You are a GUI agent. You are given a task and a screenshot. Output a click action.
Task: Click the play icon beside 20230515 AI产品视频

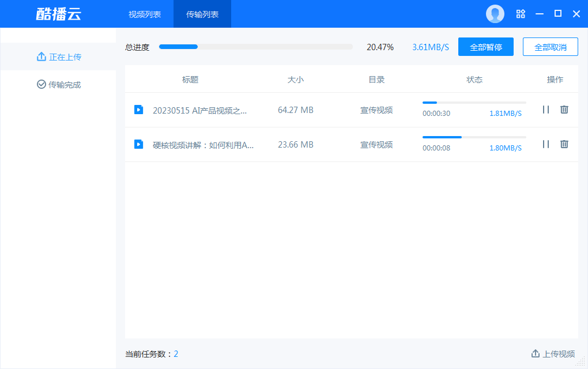[x=138, y=110]
